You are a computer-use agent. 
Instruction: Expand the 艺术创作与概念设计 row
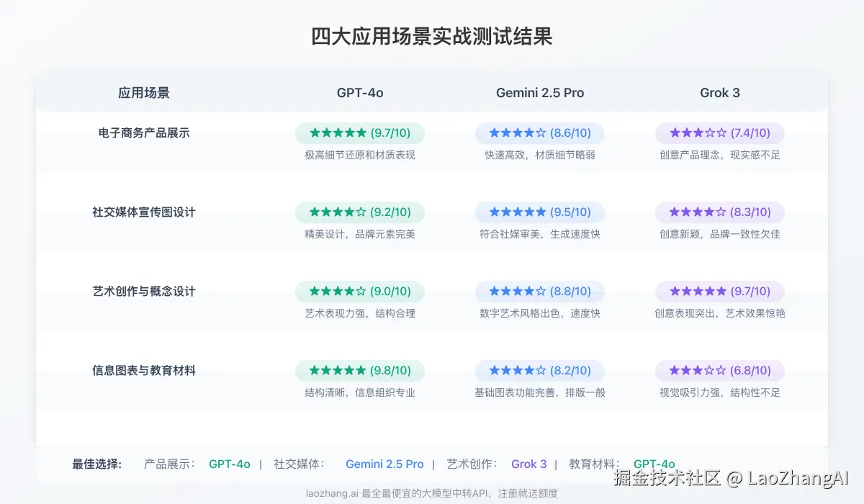pos(144,291)
